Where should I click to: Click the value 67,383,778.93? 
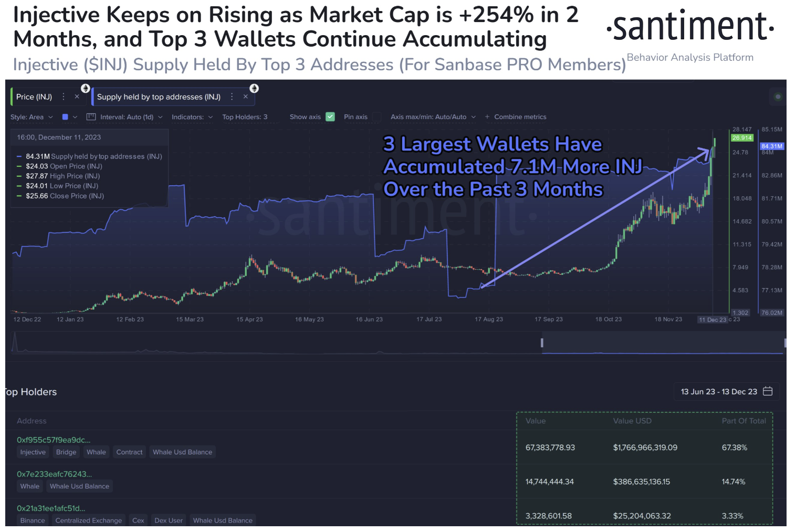[x=550, y=448]
